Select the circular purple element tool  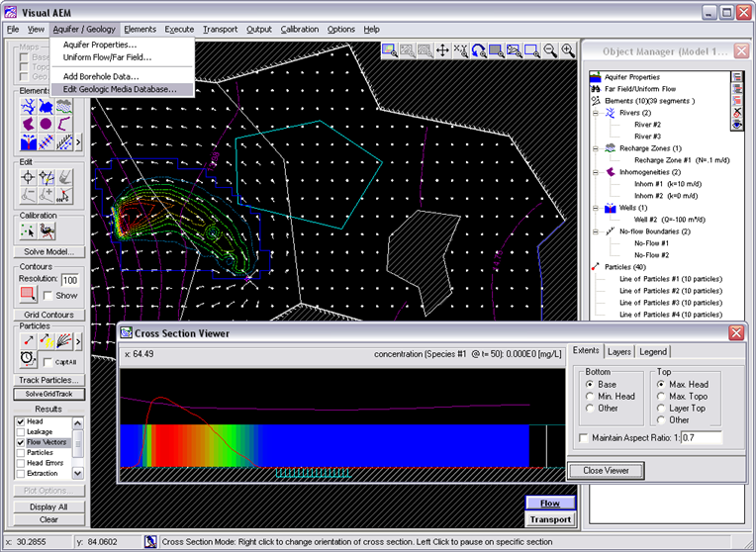click(x=46, y=124)
